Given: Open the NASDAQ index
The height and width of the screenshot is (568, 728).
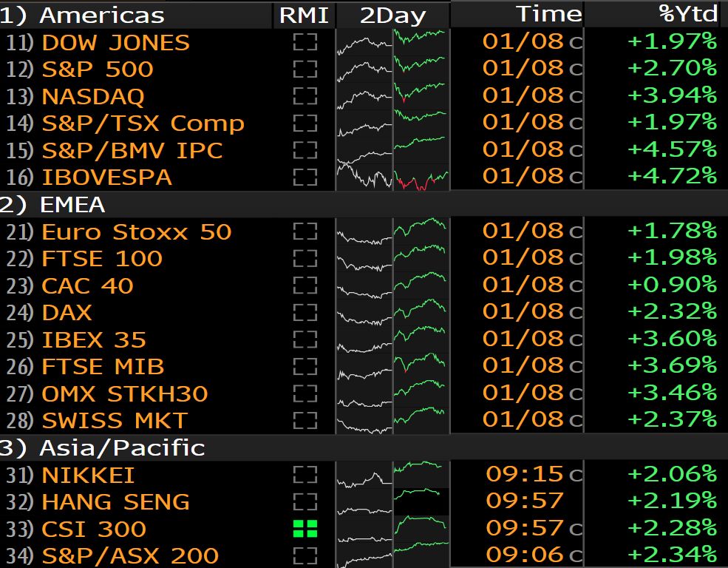Looking at the screenshot, I should [x=93, y=97].
